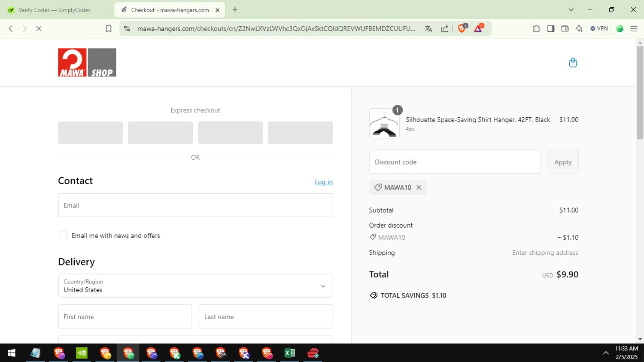644x362 pixels.
Task: Open the red app icon at taskbar end
Action: point(313,353)
